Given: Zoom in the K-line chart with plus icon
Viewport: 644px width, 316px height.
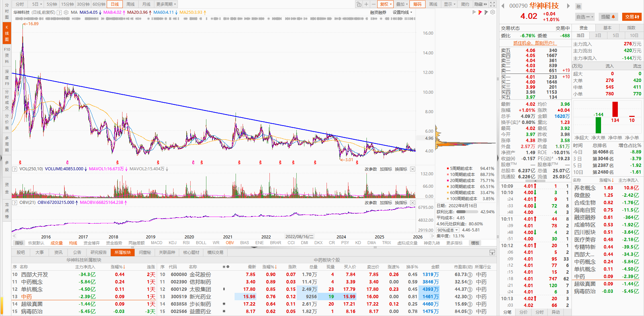Looking at the screenshot, I should [x=366, y=4].
